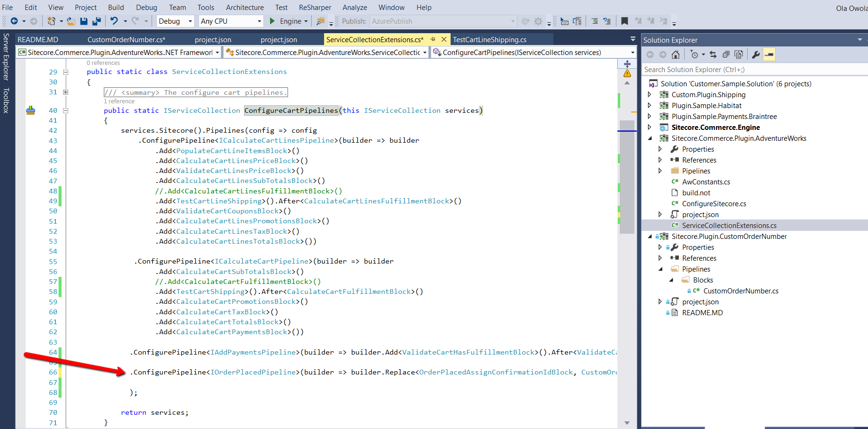Click the Publish settings gear icon
The image size is (868, 429).
(x=538, y=21)
